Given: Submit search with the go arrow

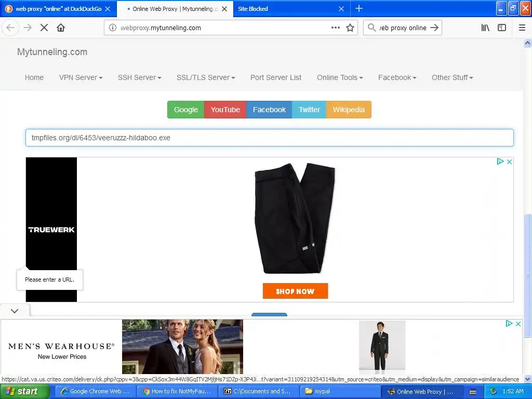Looking at the screenshot, I should pyautogui.click(x=434, y=28).
